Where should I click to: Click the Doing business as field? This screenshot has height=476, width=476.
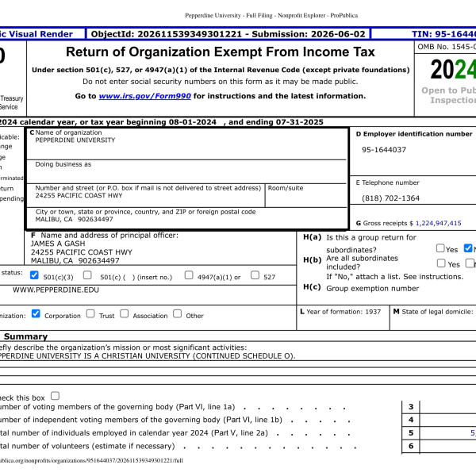(186, 172)
